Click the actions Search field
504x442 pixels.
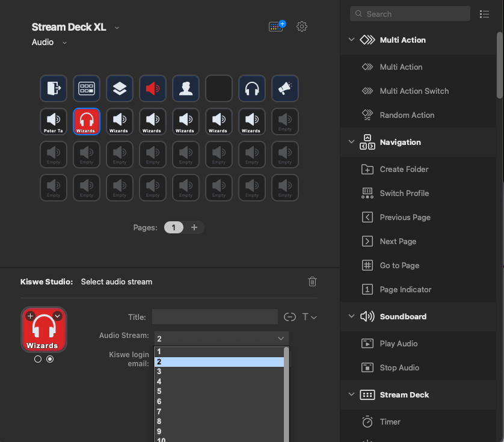(x=410, y=14)
